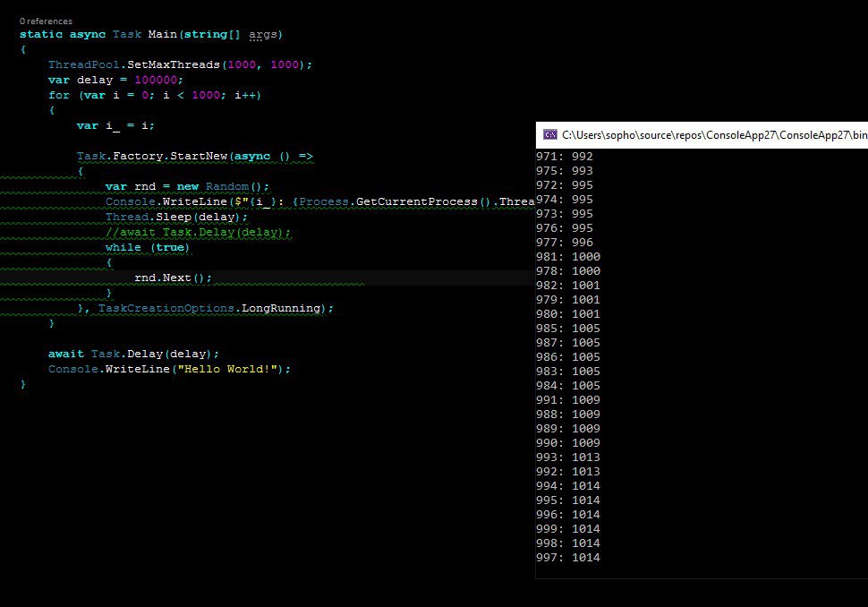Click 'LongRunning' in TaskCreationOptions

tap(281, 309)
